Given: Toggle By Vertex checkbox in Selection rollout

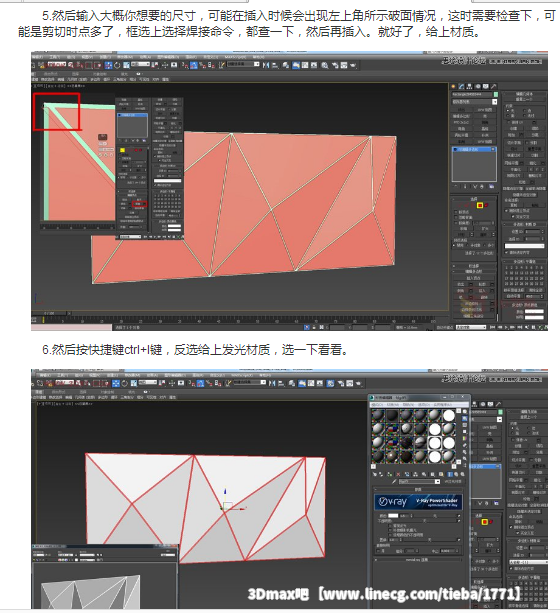Looking at the screenshot, I should [x=456, y=212].
